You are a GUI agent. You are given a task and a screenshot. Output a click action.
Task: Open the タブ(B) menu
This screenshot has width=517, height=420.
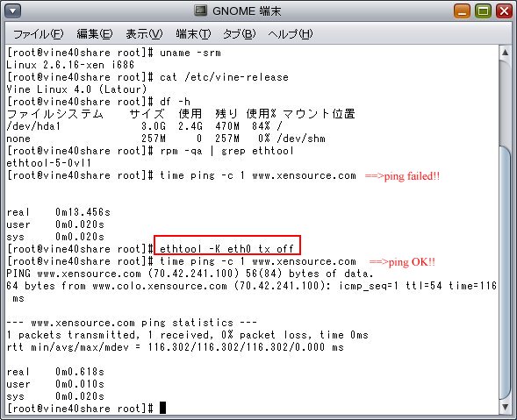coord(240,34)
